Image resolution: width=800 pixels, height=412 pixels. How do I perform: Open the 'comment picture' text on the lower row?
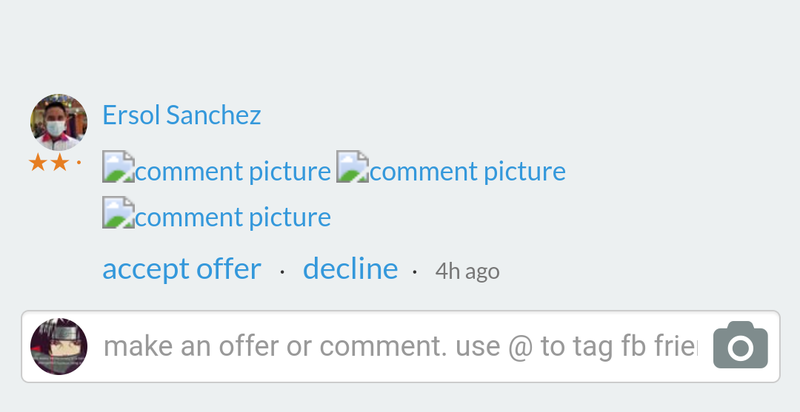click(x=233, y=217)
